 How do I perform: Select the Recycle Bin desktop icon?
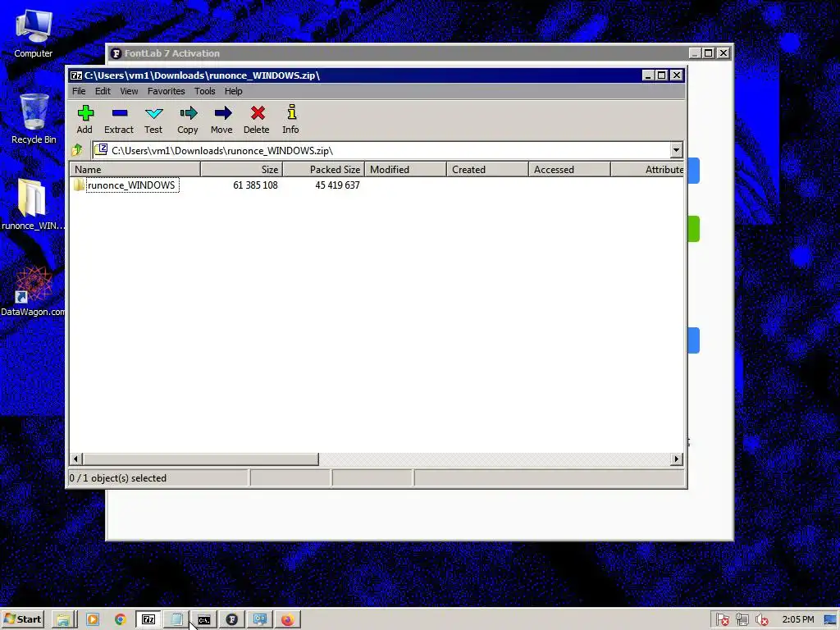point(34,119)
